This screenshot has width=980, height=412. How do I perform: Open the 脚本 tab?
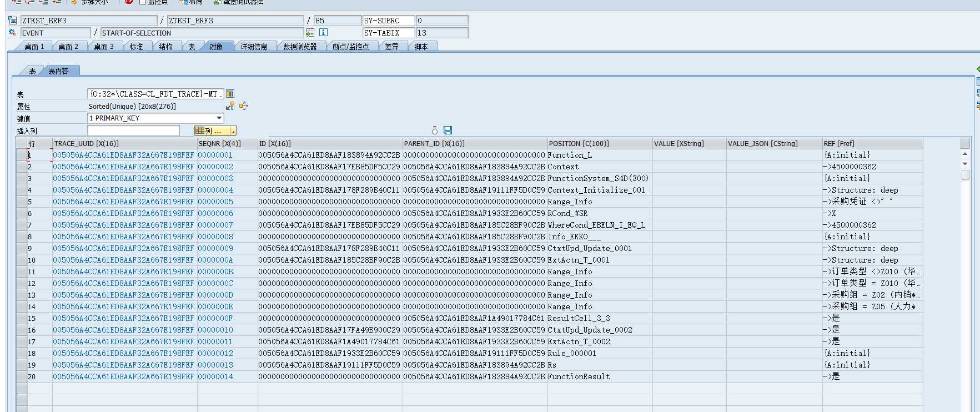(421, 47)
